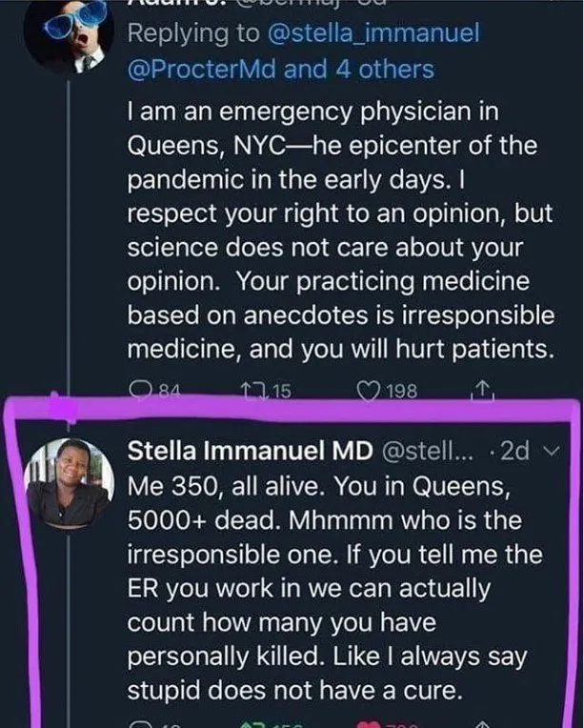Tap the reply icon under Stella's tweet
The height and width of the screenshot is (728, 584).
pyautogui.click(x=139, y=724)
